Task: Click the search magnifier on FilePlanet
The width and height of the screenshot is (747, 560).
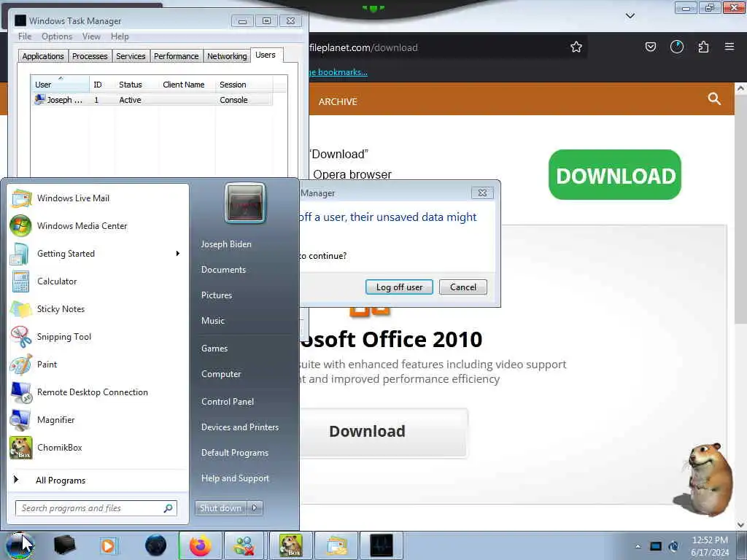Action: click(x=714, y=98)
